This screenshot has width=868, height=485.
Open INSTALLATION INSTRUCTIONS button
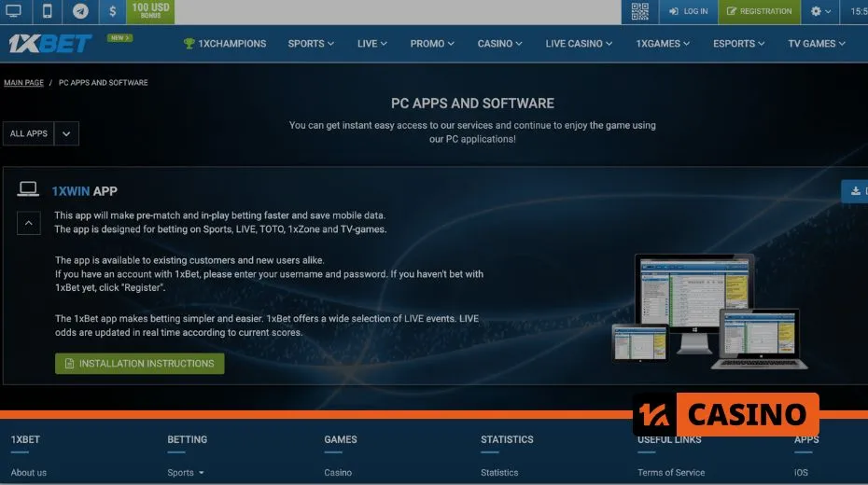[x=139, y=364]
